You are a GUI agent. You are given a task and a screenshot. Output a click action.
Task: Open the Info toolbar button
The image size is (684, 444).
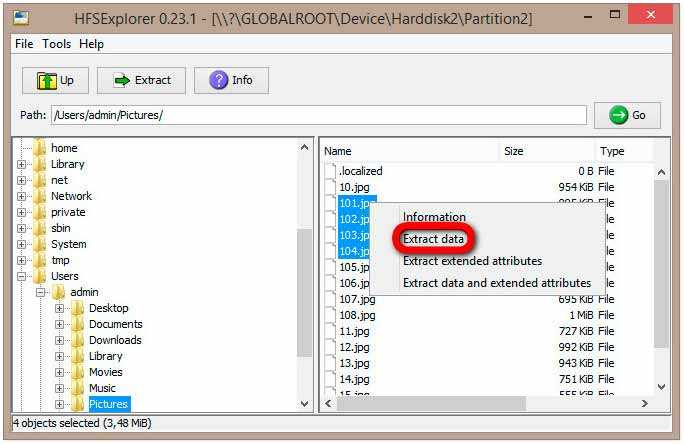231,80
